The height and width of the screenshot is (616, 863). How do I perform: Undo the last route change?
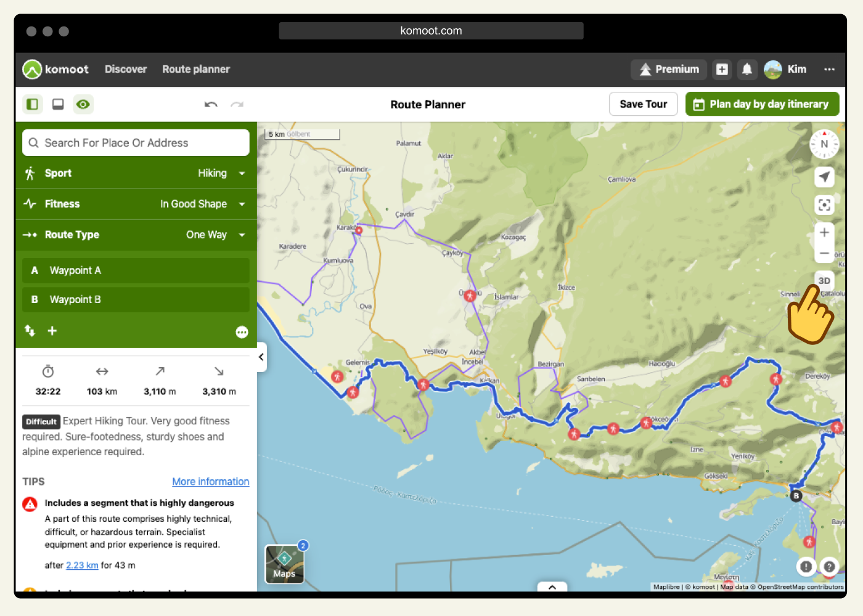tap(211, 104)
